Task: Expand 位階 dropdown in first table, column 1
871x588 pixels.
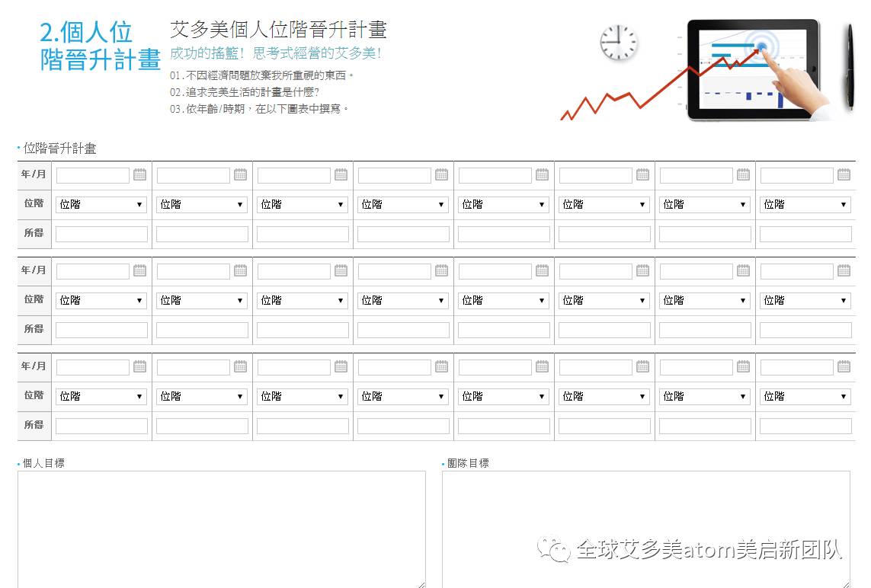Action: (x=101, y=204)
